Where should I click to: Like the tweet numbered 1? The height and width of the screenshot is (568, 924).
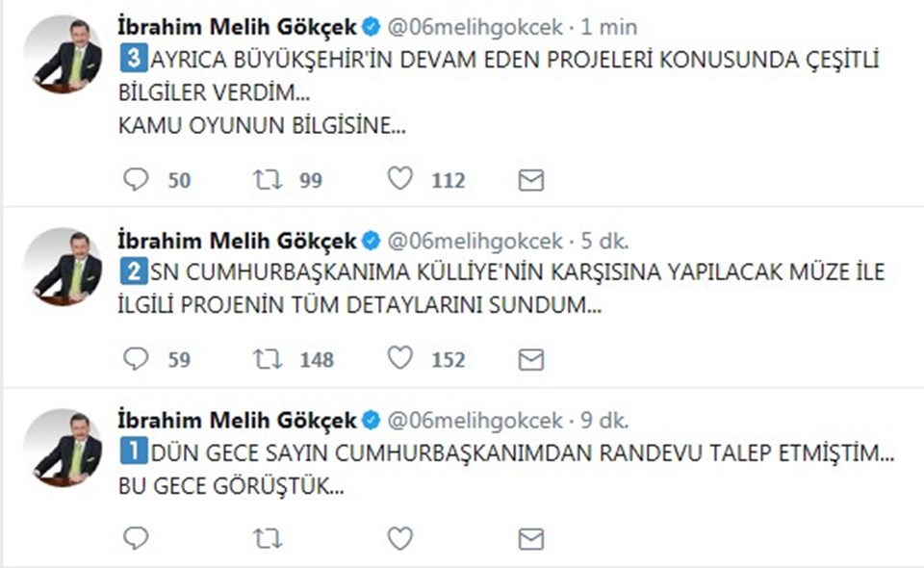(x=399, y=538)
